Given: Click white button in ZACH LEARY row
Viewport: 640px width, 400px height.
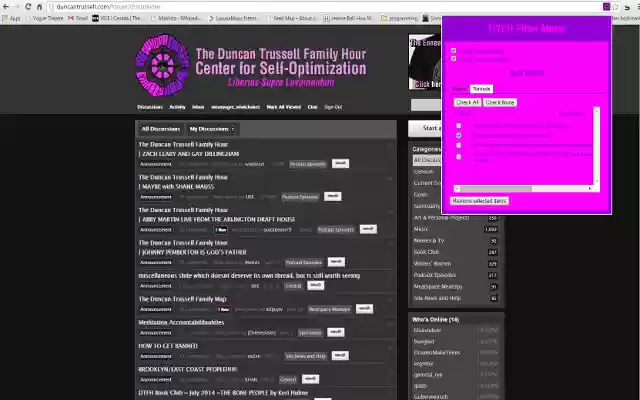Looking at the screenshot, I should tap(340, 163).
